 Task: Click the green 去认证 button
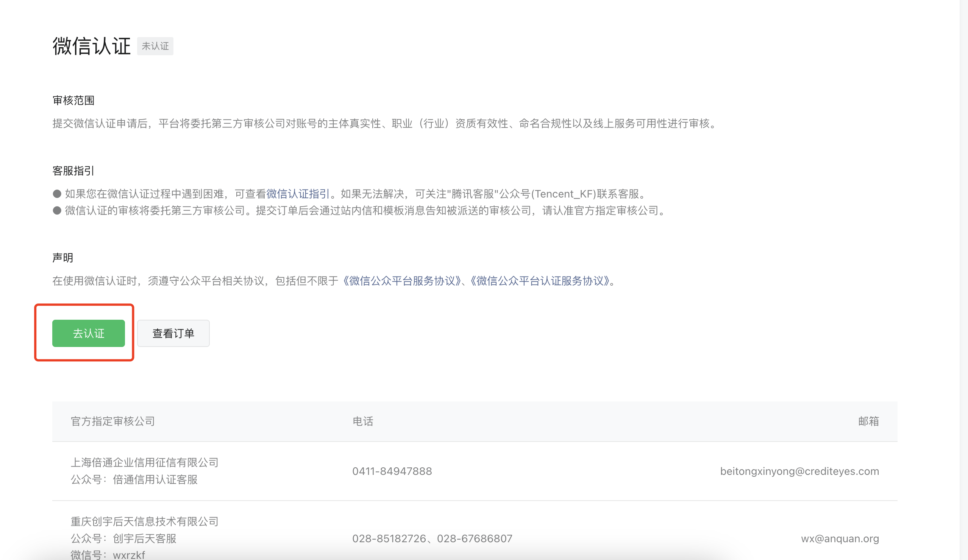coord(88,333)
